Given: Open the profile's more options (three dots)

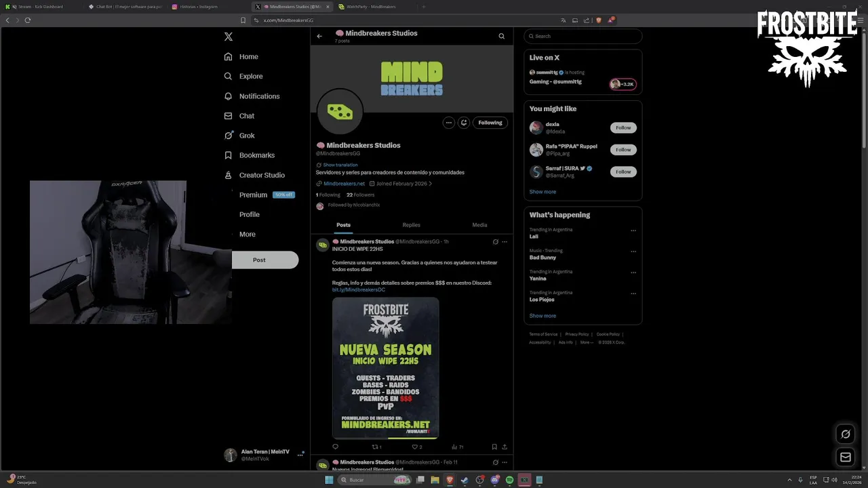Looking at the screenshot, I should tap(449, 123).
